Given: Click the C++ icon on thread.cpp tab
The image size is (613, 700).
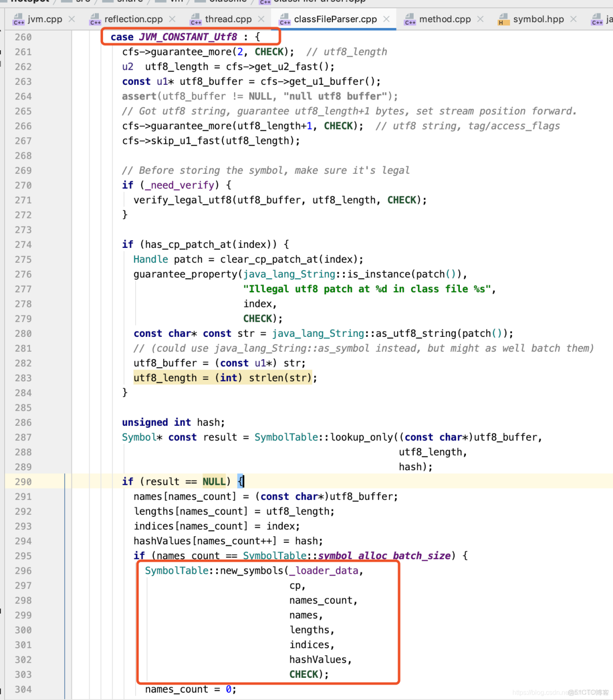Looking at the screenshot, I should click(x=196, y=19).
